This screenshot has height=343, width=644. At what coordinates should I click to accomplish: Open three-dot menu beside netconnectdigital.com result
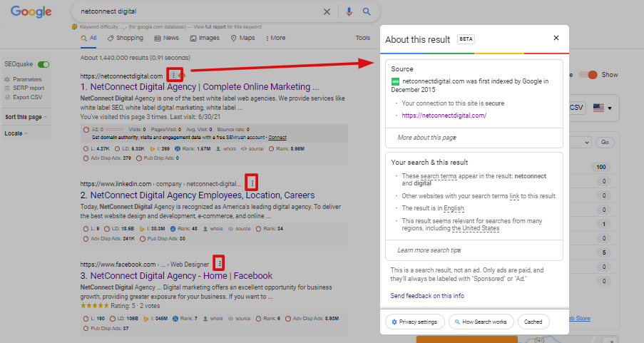point(173,75)
